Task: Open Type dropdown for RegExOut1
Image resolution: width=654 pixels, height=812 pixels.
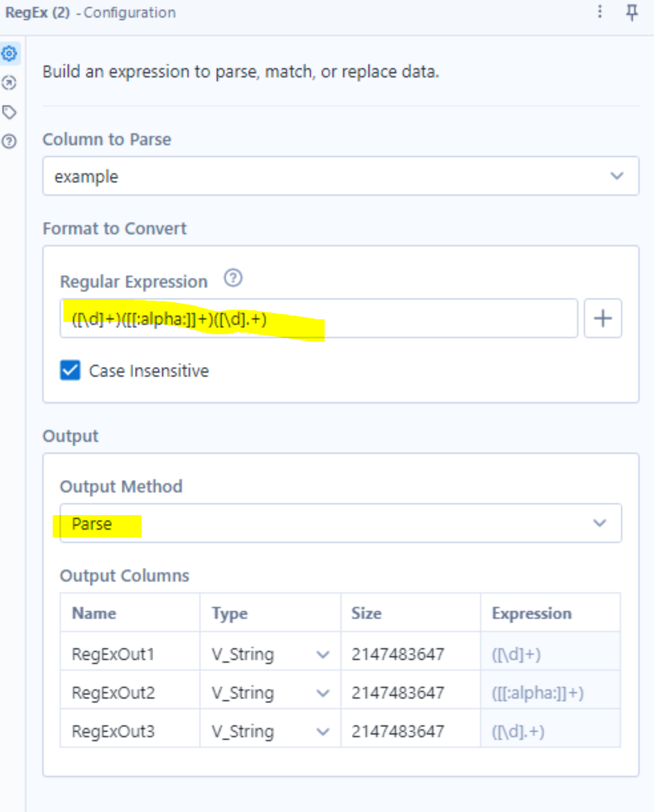Action: pyautogui.click(x=322, y=654)
